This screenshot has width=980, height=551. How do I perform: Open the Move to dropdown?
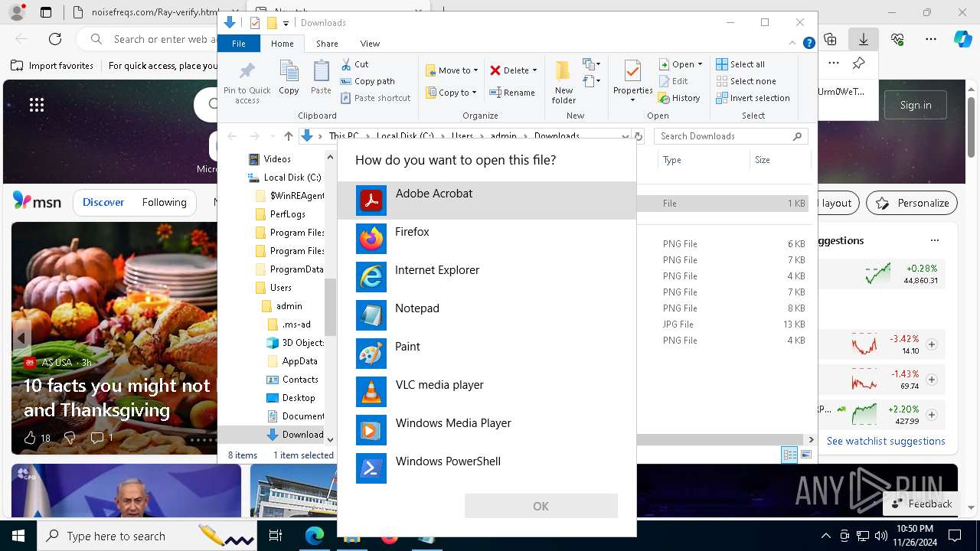coord(452,70)
